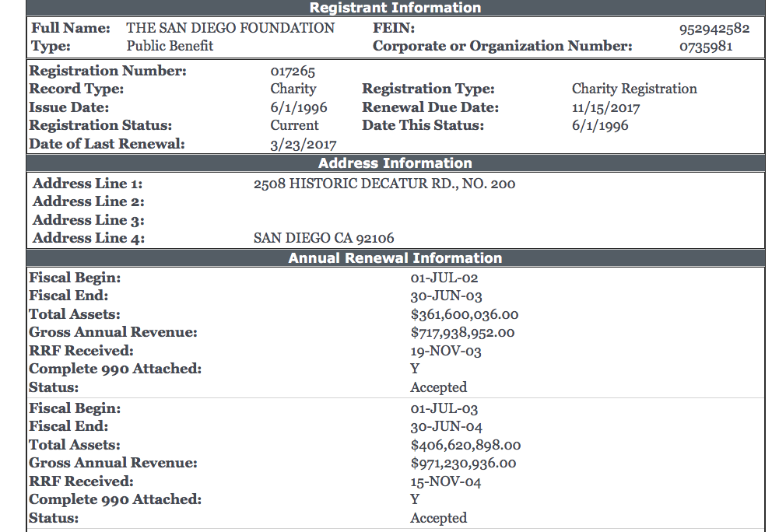Click gross annual revenue $717,938,952.00
Image resolution: width=779 pixels, height=532 pixels.
462,333
